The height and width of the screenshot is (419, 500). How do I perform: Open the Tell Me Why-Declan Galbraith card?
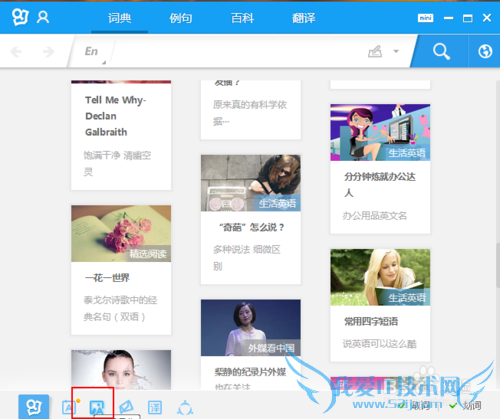[121, 135]
